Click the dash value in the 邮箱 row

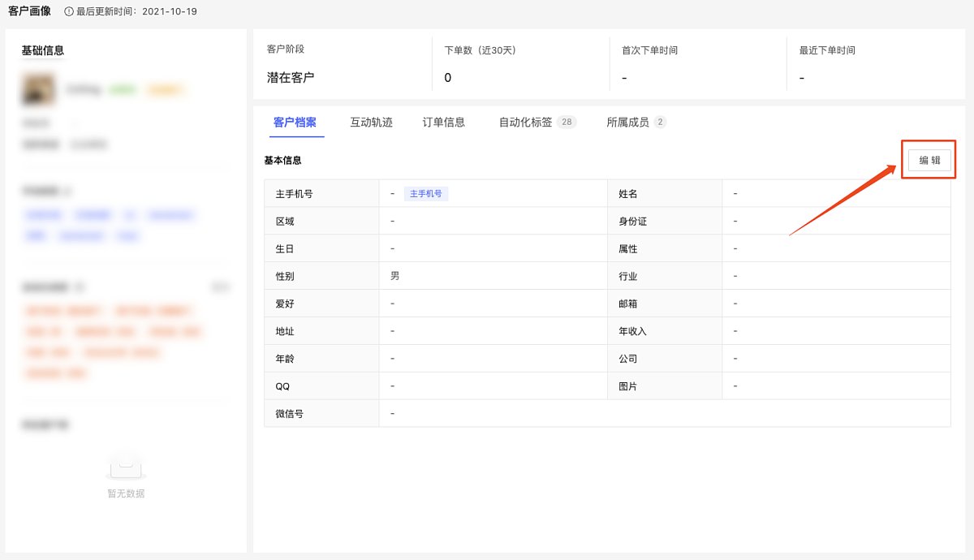point(735,304)
